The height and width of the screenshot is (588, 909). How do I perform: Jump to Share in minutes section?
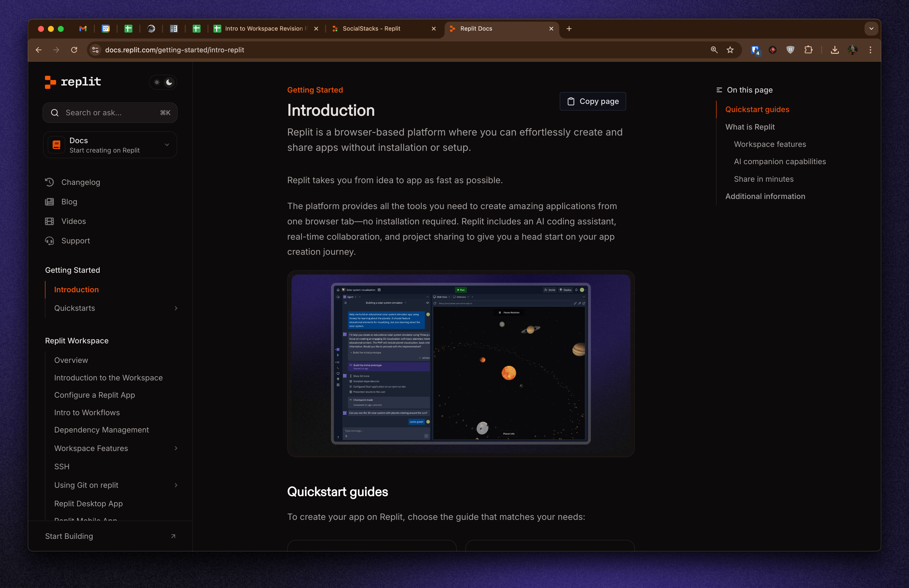tap(764, 179)
